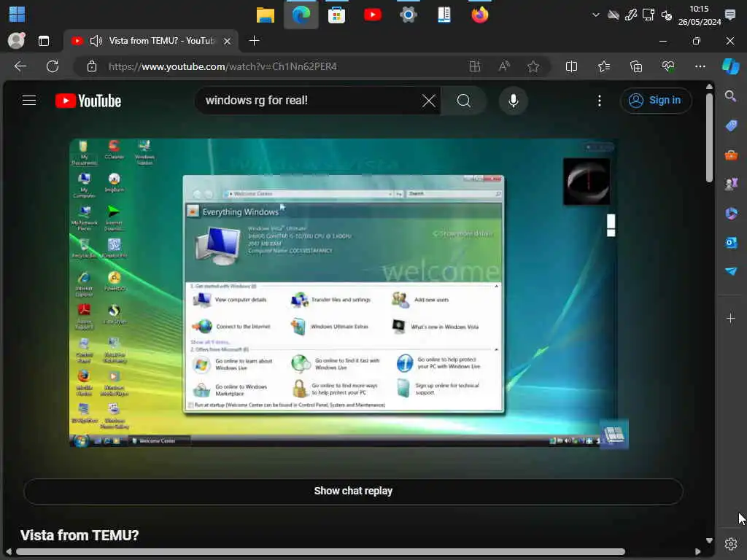Open notification center icon
Screen dimensions: 747x560
pos(729,15)
